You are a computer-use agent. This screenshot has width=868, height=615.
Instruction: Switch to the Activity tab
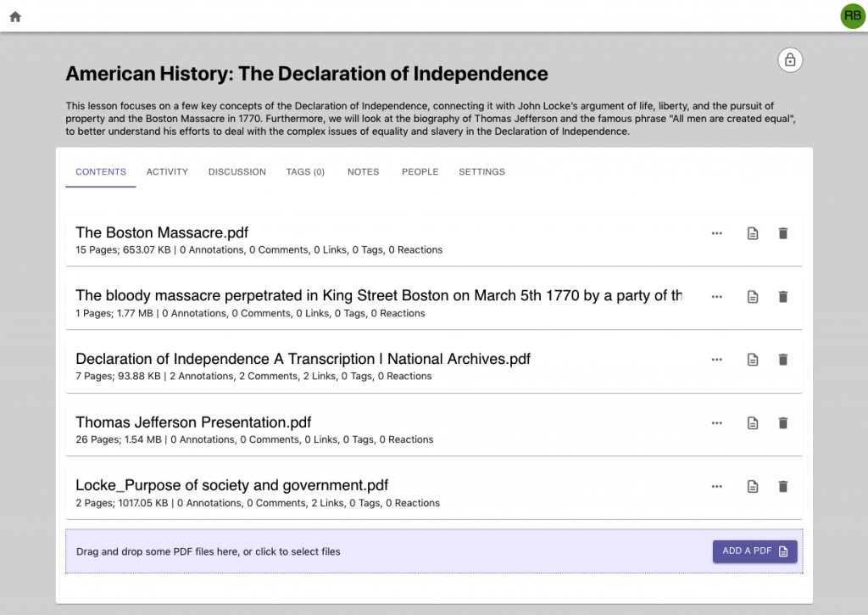[167, 172]
